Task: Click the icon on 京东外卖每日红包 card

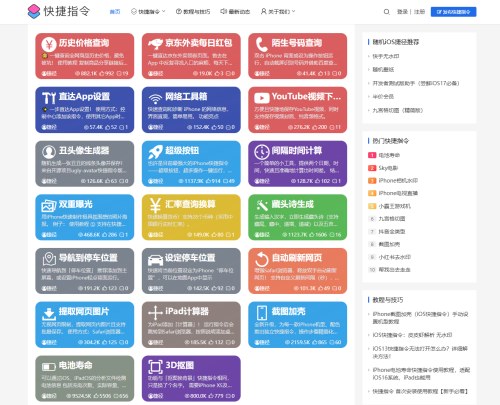Action: point(155,44)
